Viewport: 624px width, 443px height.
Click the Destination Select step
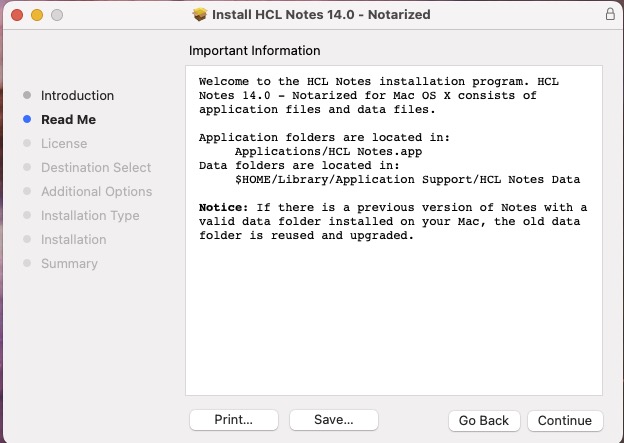pyautogui.click(x=96, y=168)
